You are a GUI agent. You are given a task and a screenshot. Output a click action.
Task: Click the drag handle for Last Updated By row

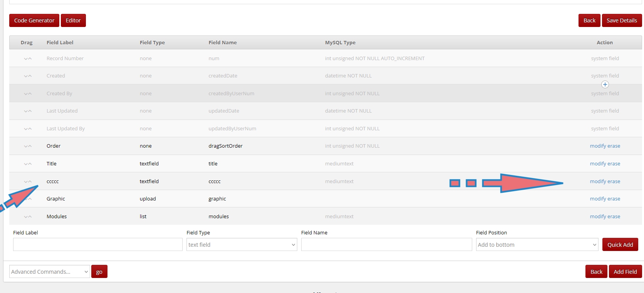(28, 129)
